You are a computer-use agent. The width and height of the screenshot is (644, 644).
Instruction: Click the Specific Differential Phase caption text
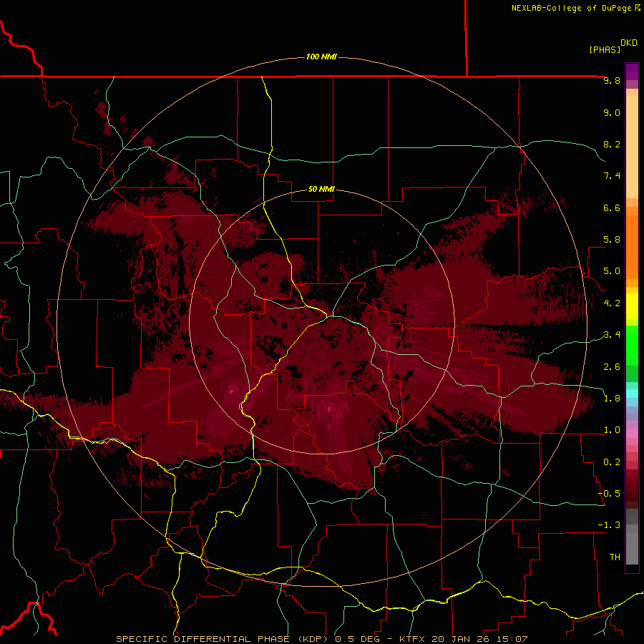point(321,639)
